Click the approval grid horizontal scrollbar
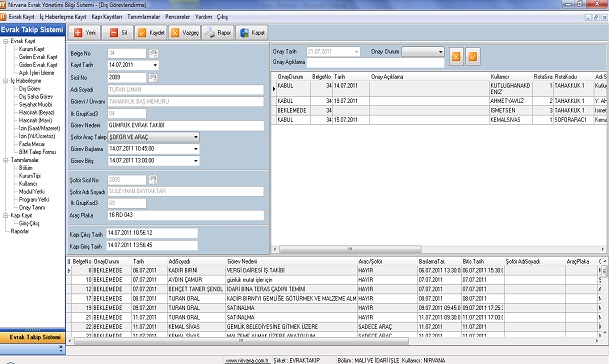The height and width of the screenshot is (364, 609). [x=350, y=249]
